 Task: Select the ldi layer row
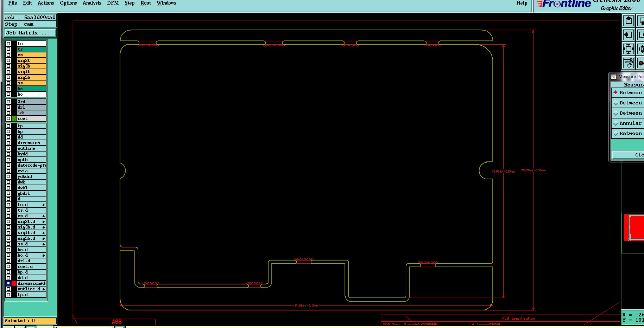[x=31, y=113]
